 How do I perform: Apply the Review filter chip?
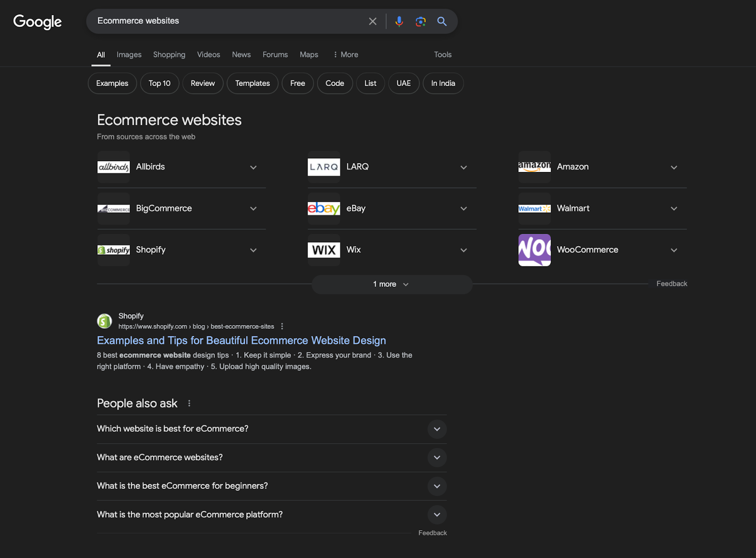203,84
